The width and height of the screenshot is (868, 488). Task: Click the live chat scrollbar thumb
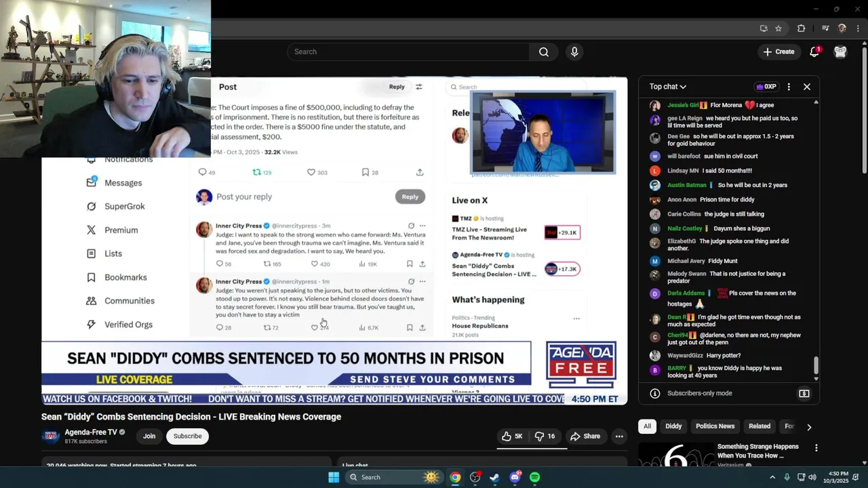[x=816, y=365]
